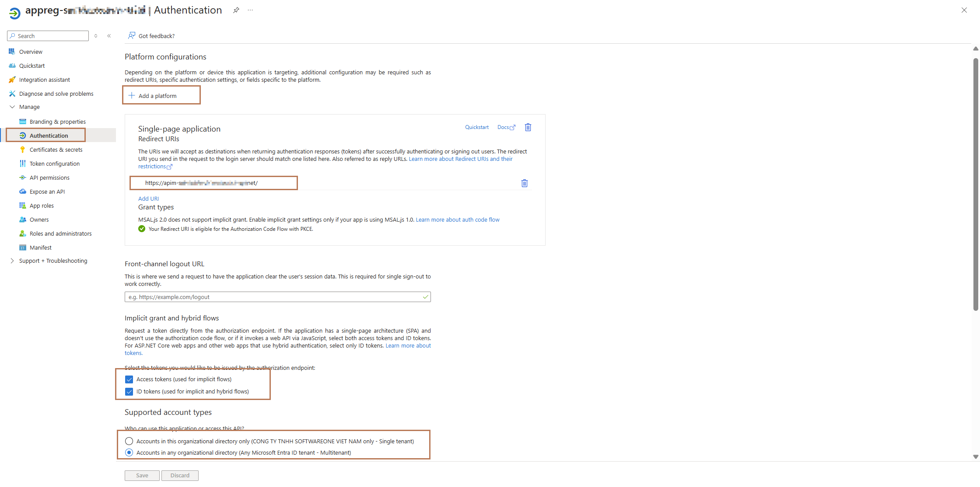Click the search sort up/down icon
980x487 pixels.
96,36
